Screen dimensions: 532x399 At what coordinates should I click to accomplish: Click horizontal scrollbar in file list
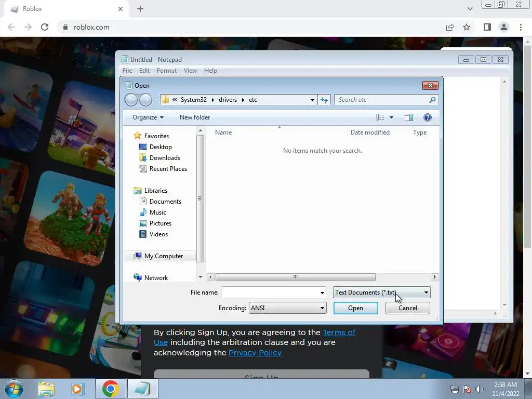click(295, 277)
